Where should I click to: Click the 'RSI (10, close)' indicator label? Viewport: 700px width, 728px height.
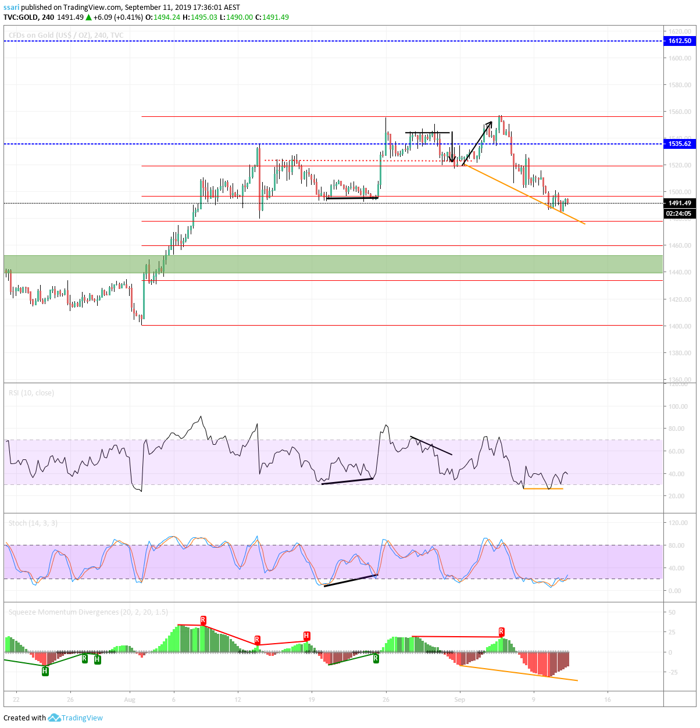point(31,393)
